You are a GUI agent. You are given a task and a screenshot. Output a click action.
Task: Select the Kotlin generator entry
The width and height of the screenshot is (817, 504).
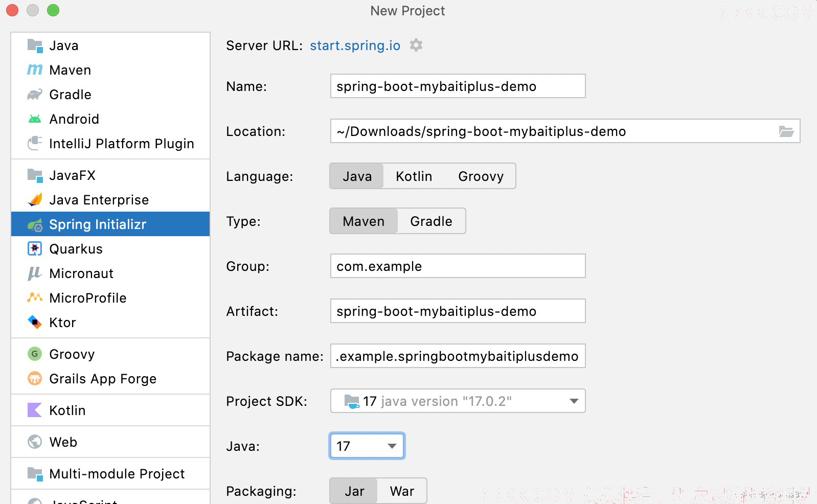coord(110,410)
